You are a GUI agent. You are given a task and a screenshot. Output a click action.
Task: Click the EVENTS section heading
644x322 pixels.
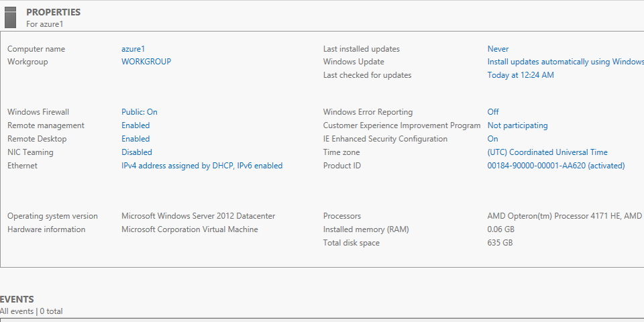coord(17,299)
